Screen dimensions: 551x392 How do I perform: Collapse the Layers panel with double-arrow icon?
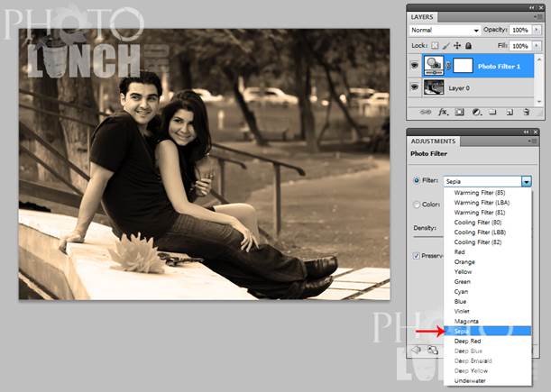532,7
